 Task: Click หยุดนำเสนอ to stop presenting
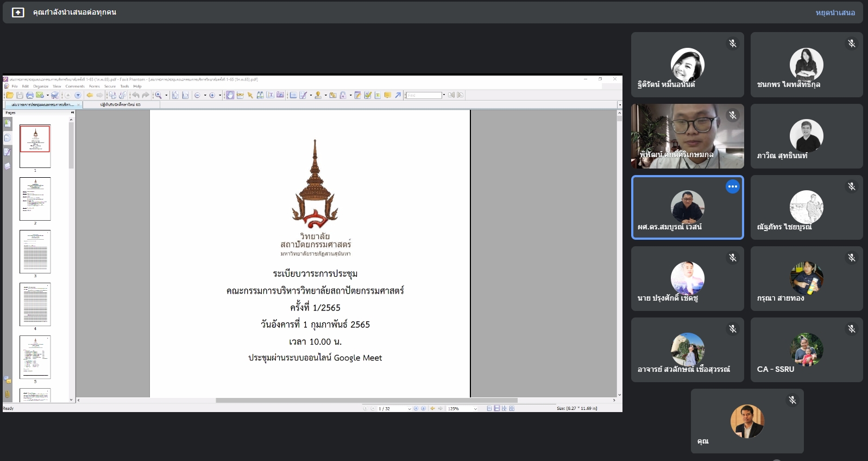pos(835,13)
